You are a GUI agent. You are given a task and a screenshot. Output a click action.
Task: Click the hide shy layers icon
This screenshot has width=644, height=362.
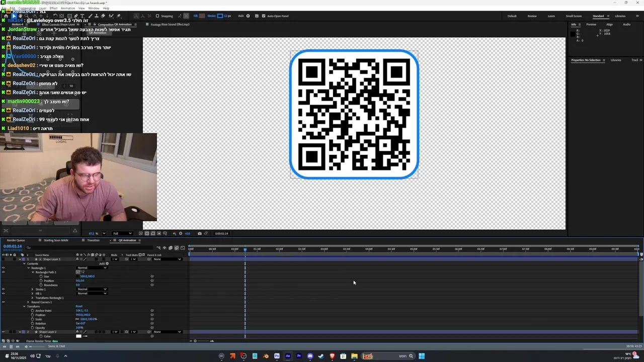[165, 248]
